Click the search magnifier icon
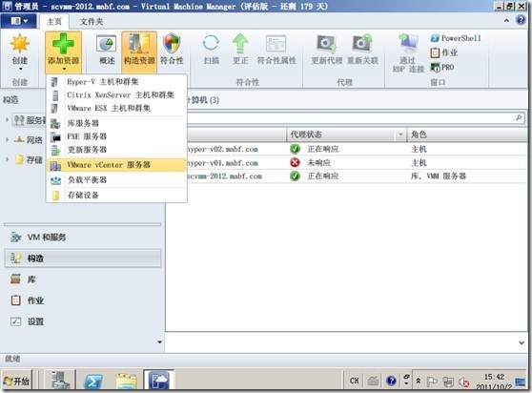Viewport: 532px width, 393px height. [519, 117]
